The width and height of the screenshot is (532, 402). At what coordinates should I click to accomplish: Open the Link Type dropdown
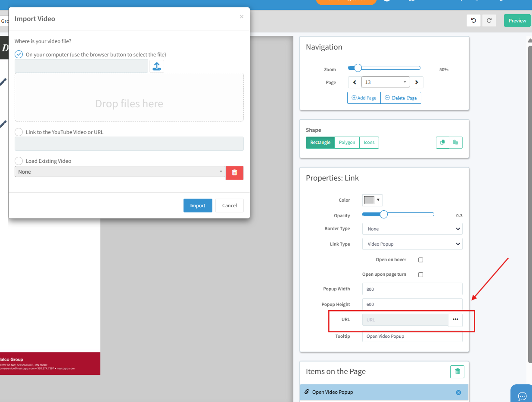pyautogui.click(x=412, y=244)
